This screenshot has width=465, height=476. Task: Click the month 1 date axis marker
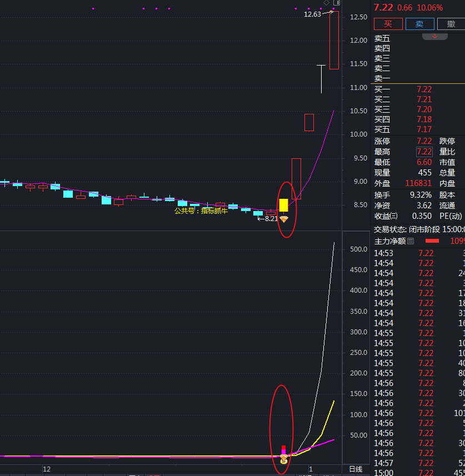tap(311, 469)
